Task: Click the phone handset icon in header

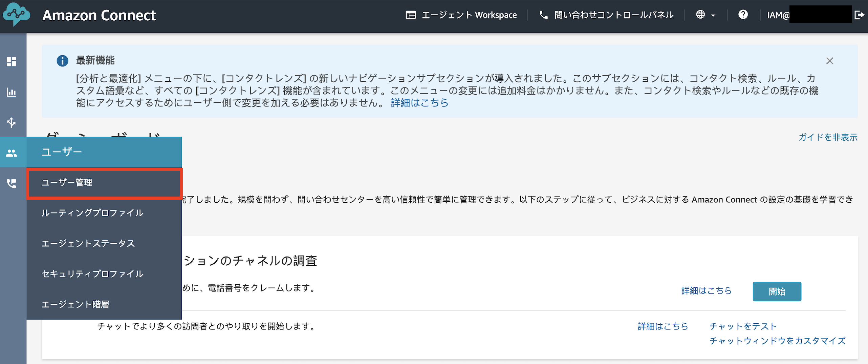Action: (543, 15)
